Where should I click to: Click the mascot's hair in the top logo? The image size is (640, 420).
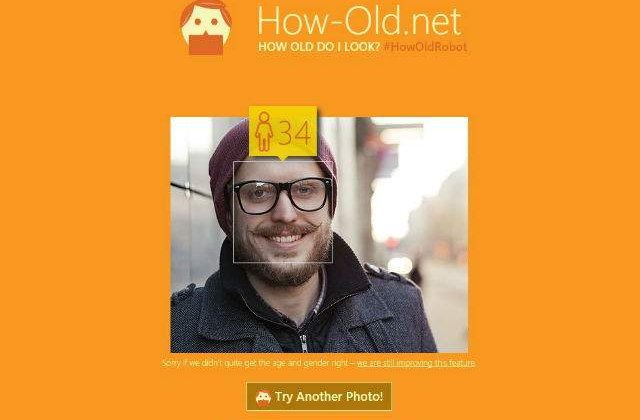[x=206, y=8]
